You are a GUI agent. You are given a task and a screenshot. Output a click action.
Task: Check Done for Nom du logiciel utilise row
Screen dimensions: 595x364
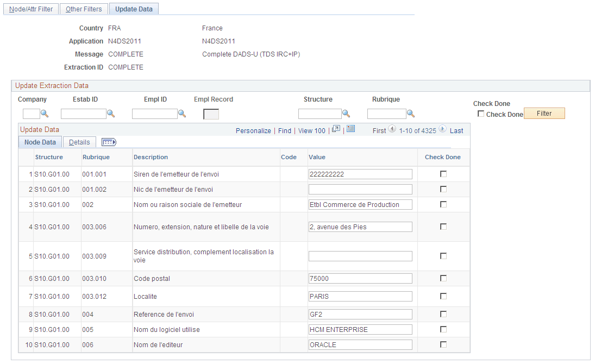tap(443, 329)
